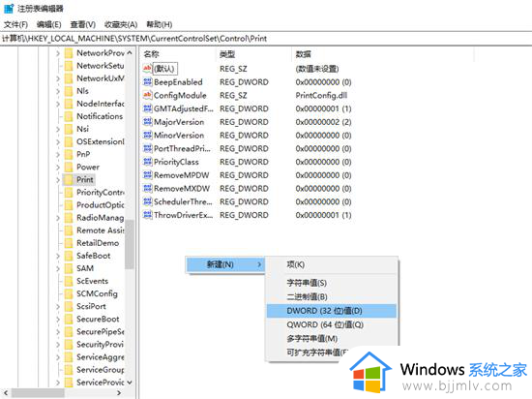Click the BeepEnabled DWORD value icon
Viewport: 532px width, 399px height.
pyautogui.click(x=147, y=82)
